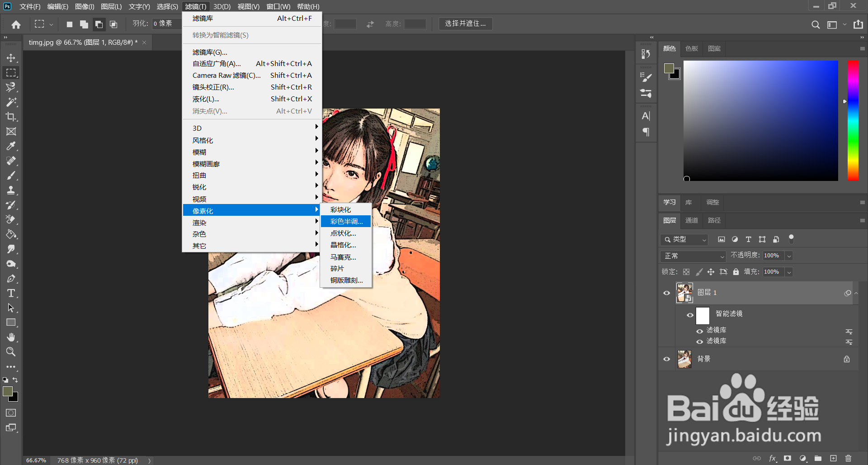The width and height of the screenshot is (868, 465).
Task: Expand the 模糊 submenu
Action: click(252, 152)
